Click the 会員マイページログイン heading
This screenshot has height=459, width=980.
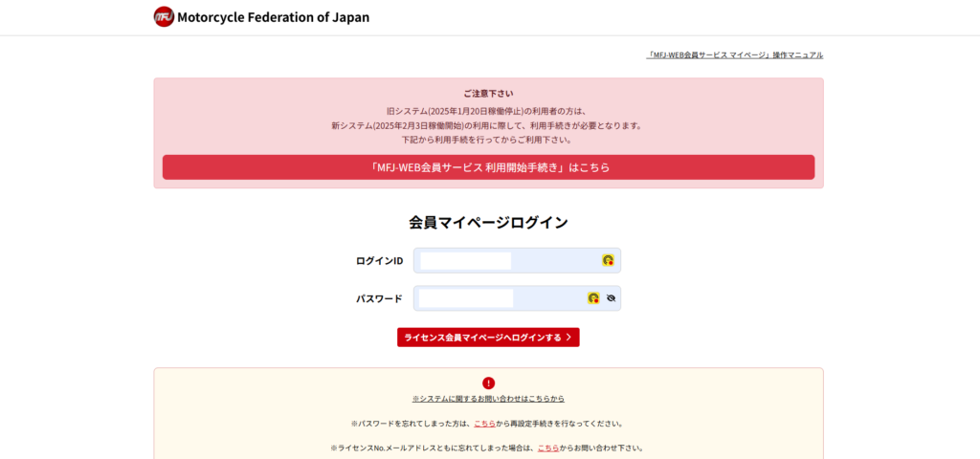(x=489, y=222)
